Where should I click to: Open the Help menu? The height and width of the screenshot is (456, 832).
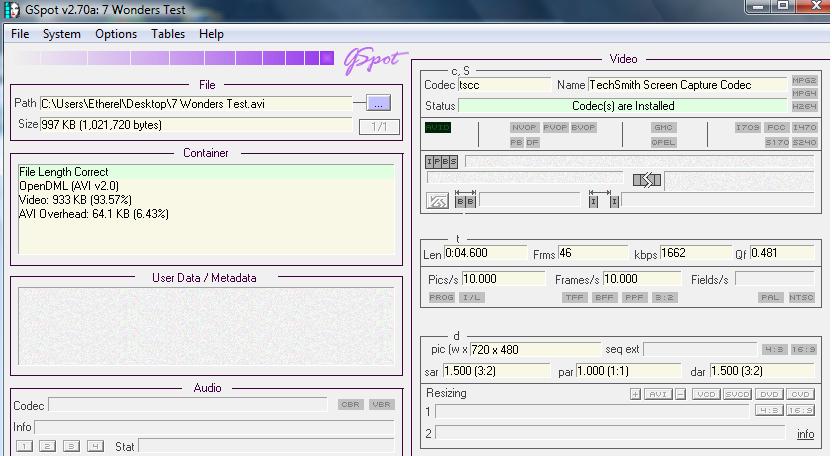coord(211,34)
